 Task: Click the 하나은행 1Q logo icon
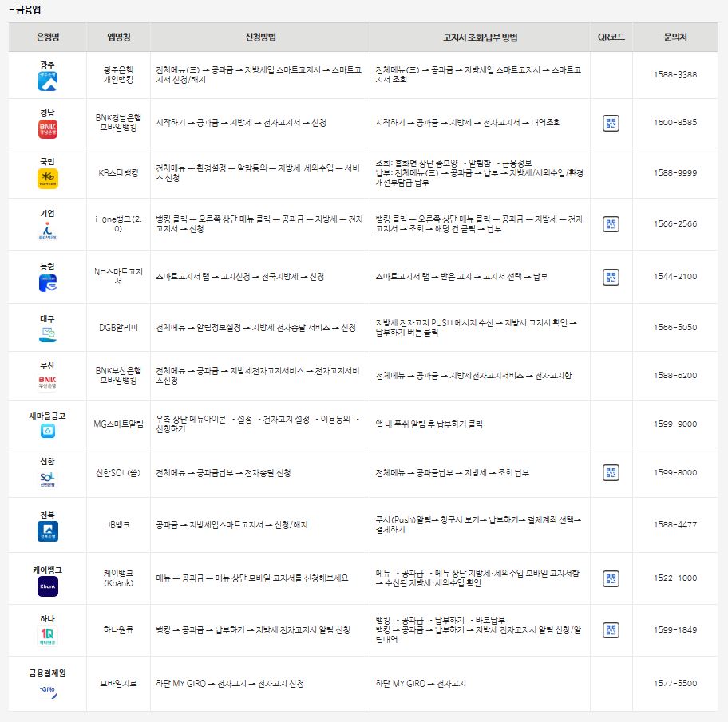47,636
